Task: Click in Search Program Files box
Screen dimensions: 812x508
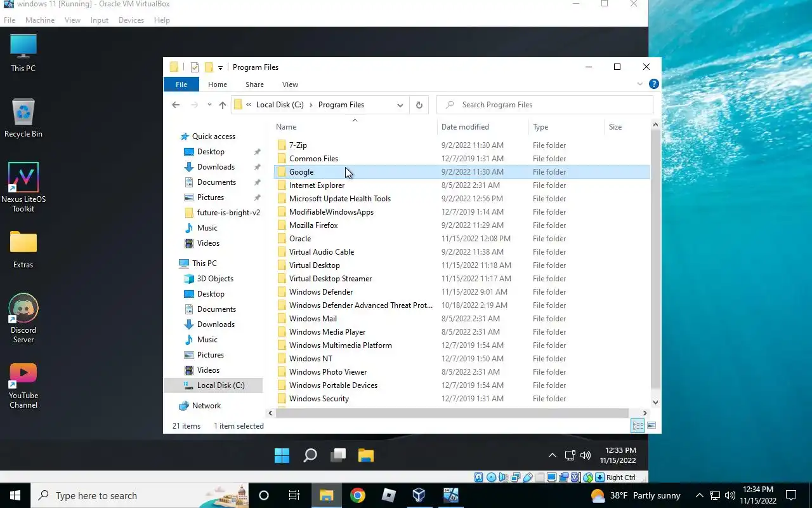Action: tap(545, 105)
